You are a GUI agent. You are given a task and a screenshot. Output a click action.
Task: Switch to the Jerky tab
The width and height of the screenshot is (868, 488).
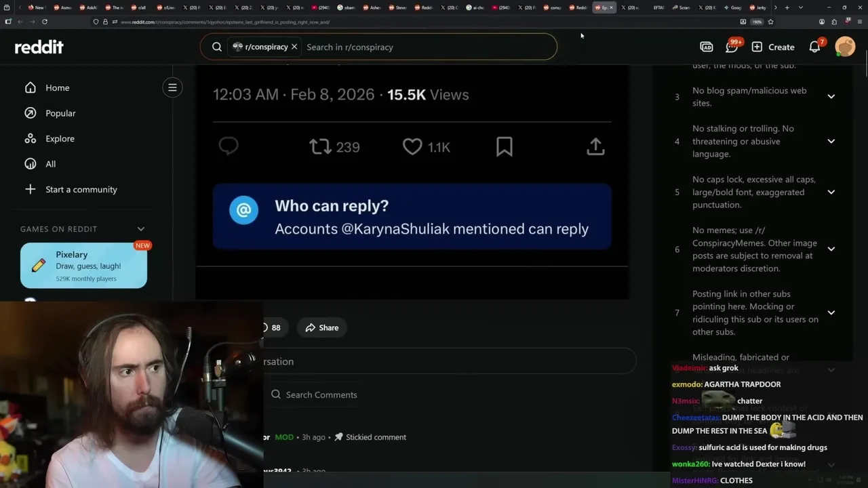pyautogui.click(x=758, y=7)
